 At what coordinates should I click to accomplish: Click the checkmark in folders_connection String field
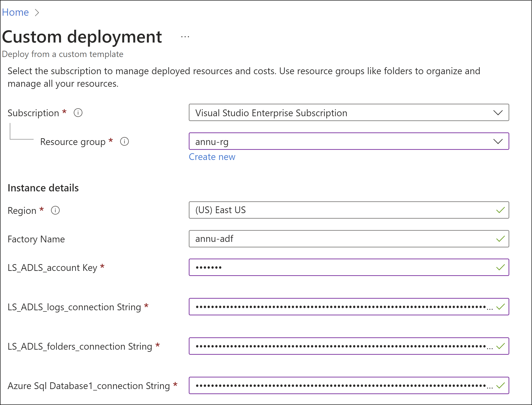(500, 346)
